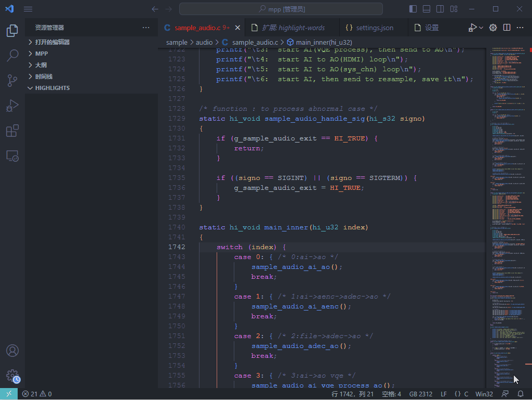This screenshot has height=400, width=532.
Task: Open the run dropdown arrow in editor toolbar
Action: coord(481,28)
